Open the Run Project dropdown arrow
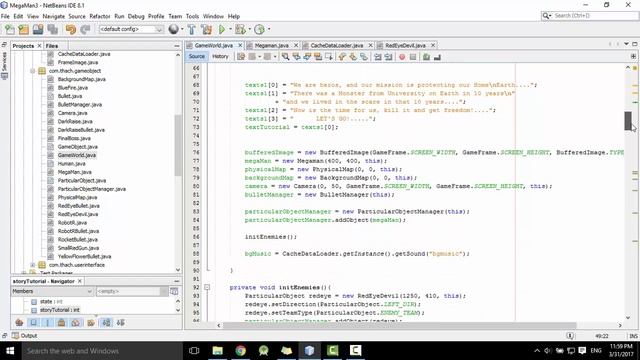The height and width of the screenshot is (360, 640). 230,29
